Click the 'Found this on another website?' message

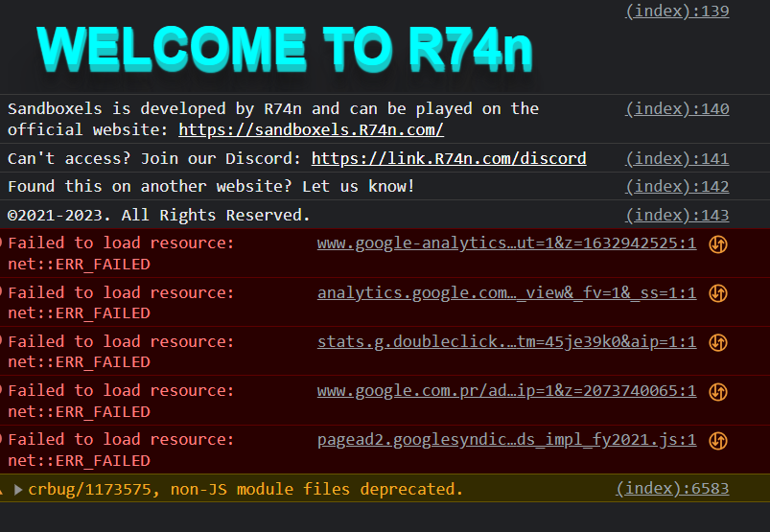click(211, 187)
